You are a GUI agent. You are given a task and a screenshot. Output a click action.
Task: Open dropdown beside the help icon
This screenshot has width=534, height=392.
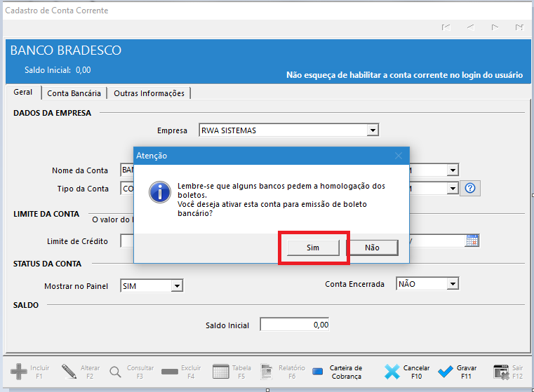453,188
